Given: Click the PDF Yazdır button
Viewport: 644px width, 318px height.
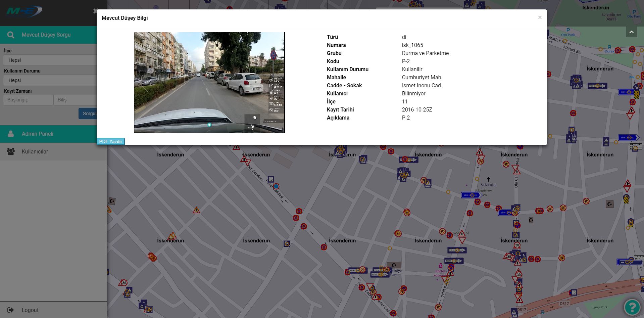Looking at the screenshot, I should point(111,141).
